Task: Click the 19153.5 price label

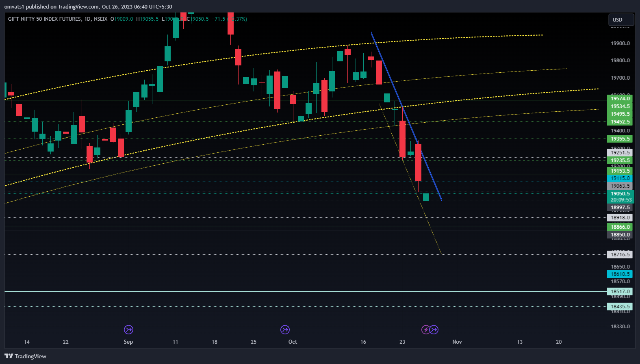Action: pyautogui.click(x=620, y=171)
